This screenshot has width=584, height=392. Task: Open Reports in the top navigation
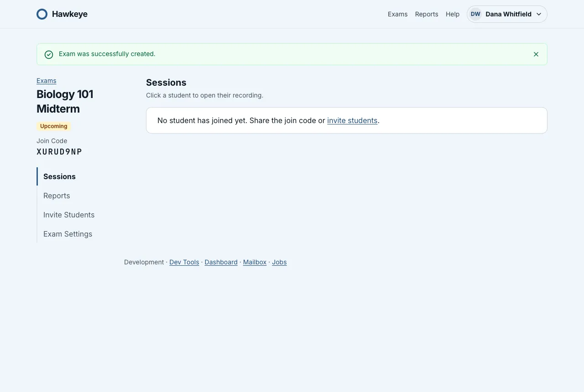pos(427,14)
